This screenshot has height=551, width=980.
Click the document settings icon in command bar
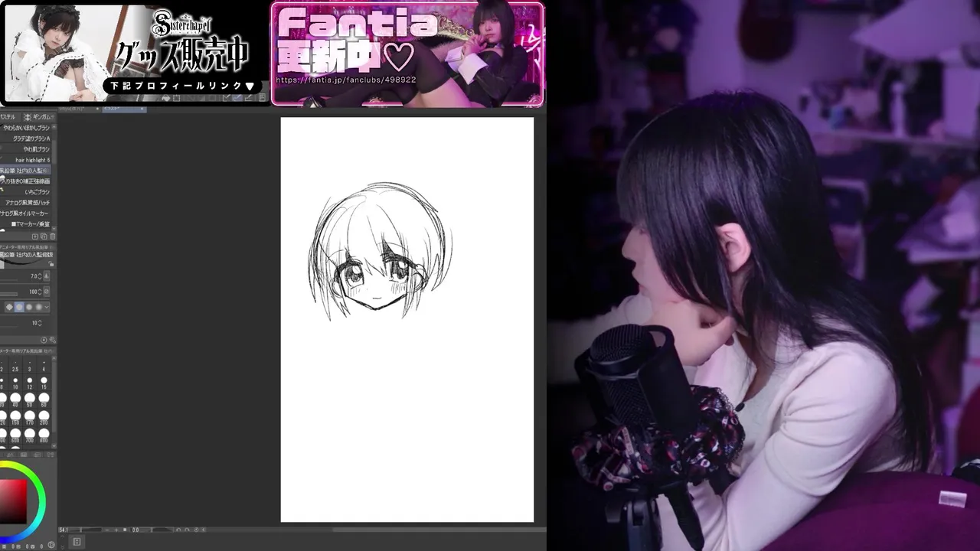pyautogui.click(x=263, y=98)
